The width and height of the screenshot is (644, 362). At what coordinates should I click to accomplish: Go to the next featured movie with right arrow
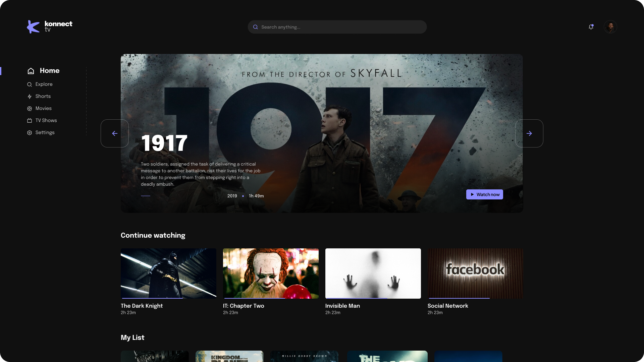click(529, 133)
